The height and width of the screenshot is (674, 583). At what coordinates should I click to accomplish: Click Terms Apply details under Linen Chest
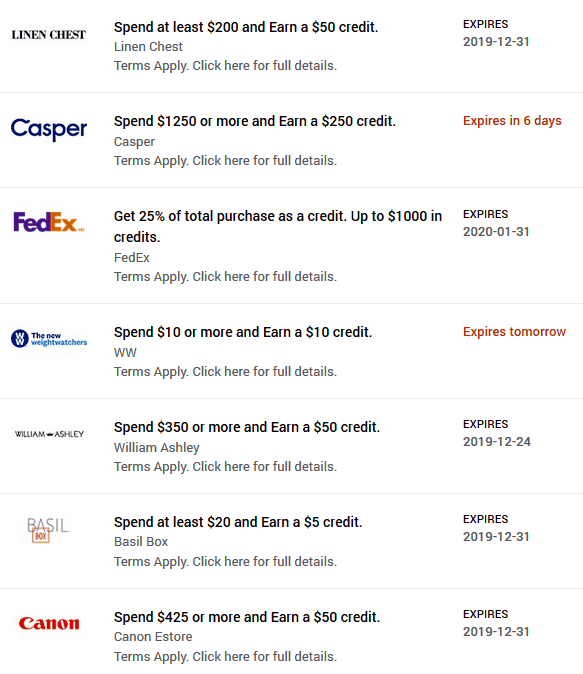pyautogui.click(x=225, y=66)
